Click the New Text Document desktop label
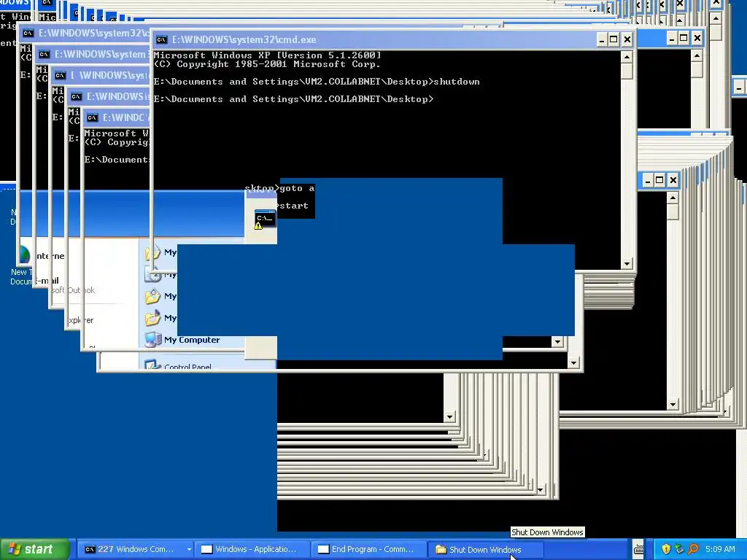 point(21,276)
